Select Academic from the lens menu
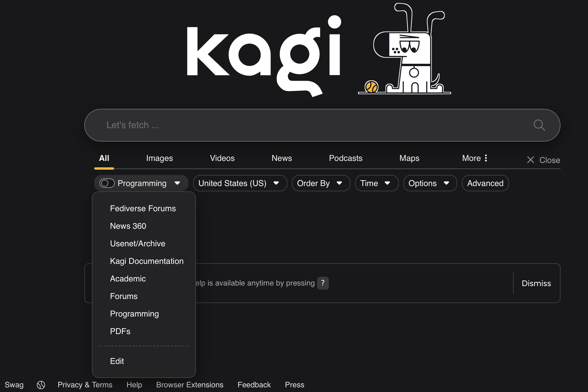This screenshot has height=392, width=588. (x=128, y=279)
